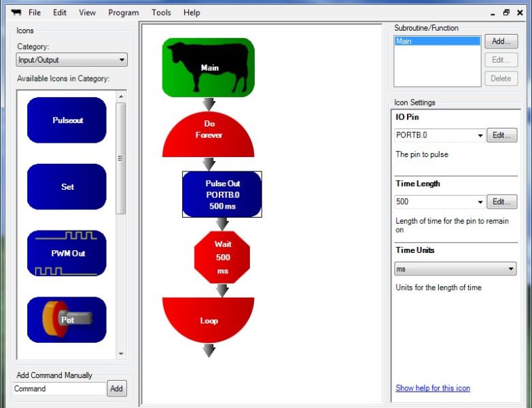This screenshot has width=532, height=408.
Task: Choose the Pot potentiometer icon
Action: [x=67, y=320]
